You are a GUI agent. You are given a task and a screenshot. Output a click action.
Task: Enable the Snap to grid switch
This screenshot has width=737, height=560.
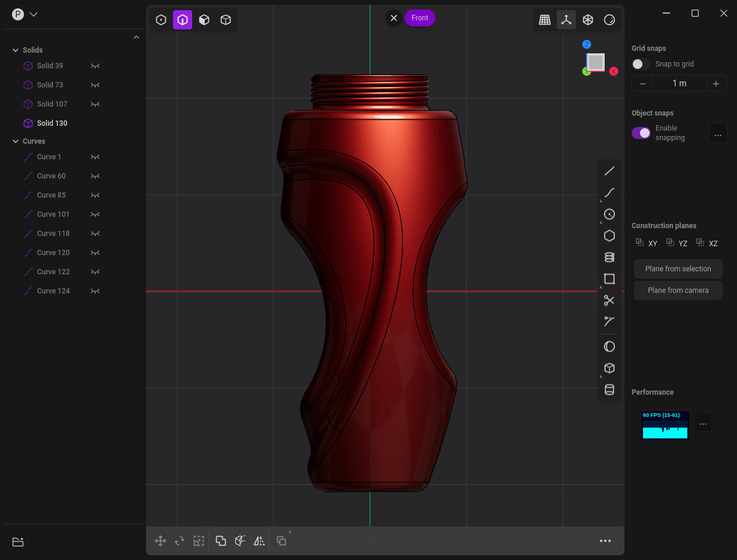641,64
